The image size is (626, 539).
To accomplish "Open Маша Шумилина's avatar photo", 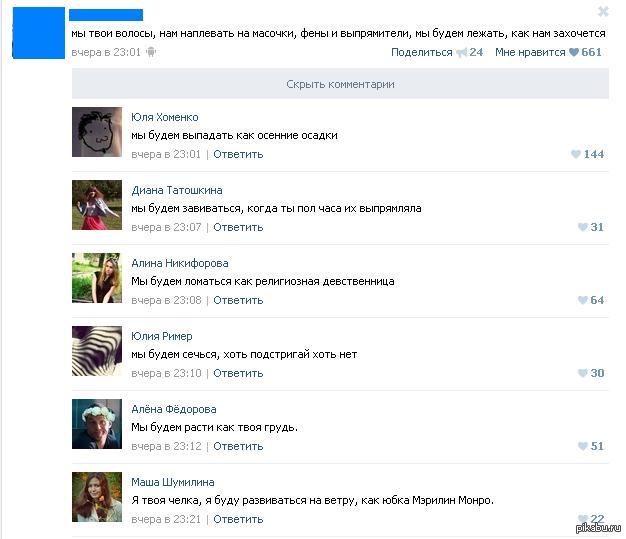I will pos(97,497).
